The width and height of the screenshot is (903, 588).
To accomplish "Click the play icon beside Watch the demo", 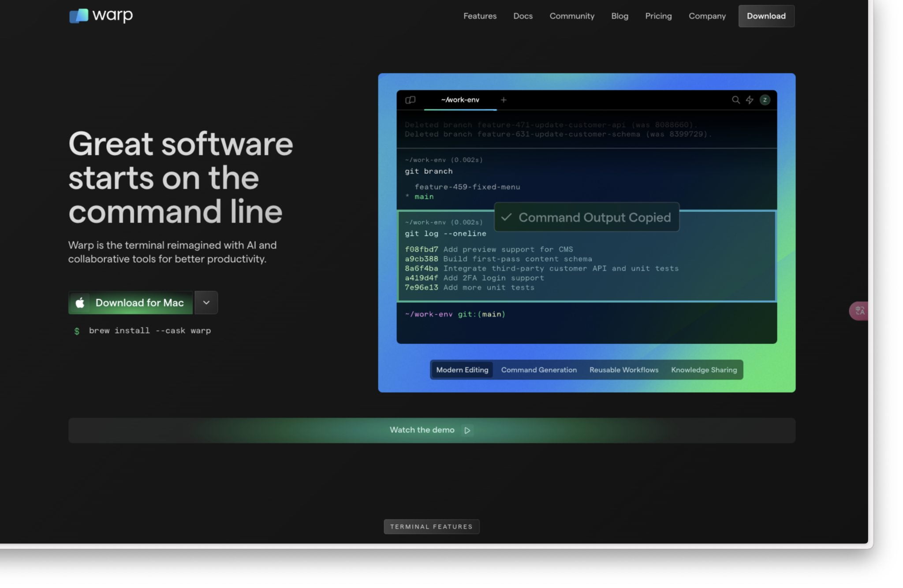I will (x=467, y=430).
